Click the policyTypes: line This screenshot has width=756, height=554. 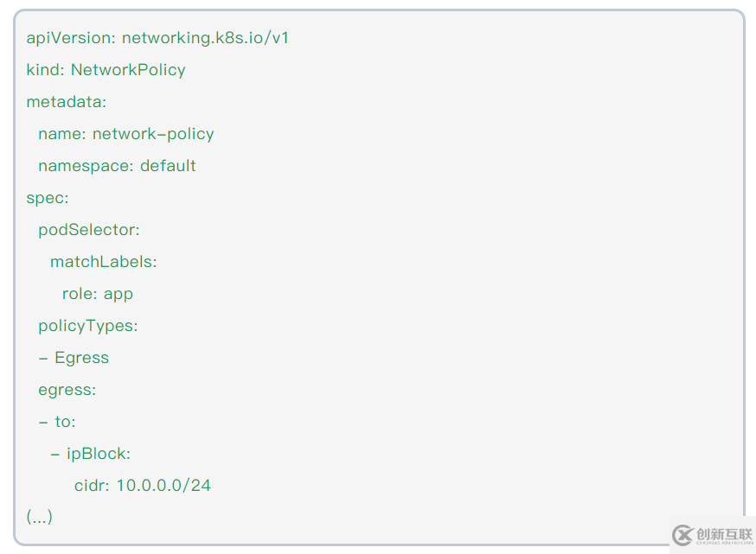pyautogui.click(x=87, y=326)
